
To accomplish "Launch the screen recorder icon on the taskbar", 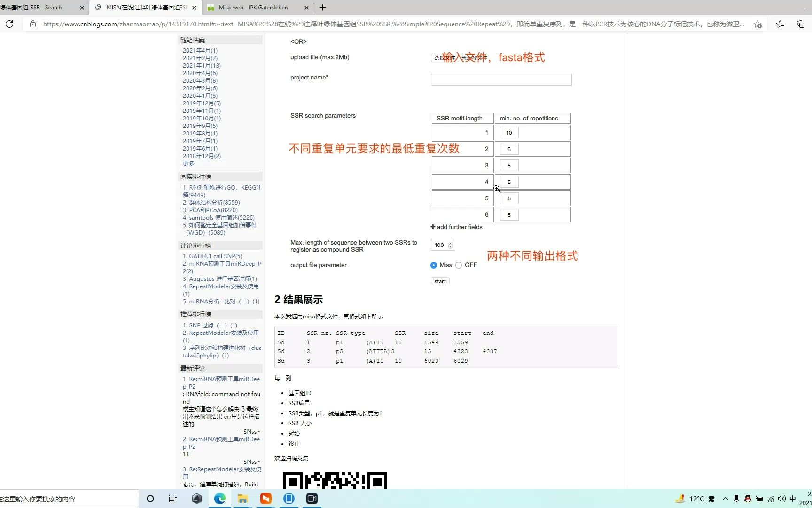I will click(x=312, y=499).
